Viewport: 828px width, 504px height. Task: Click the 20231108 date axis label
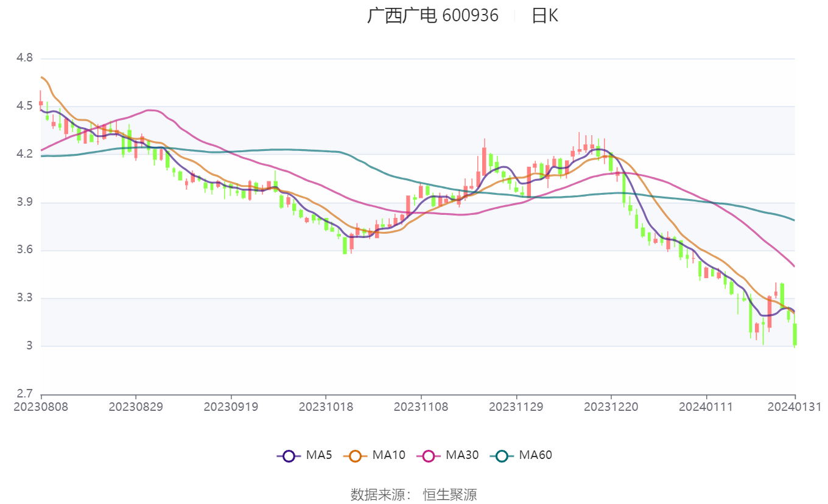point(421,407)
